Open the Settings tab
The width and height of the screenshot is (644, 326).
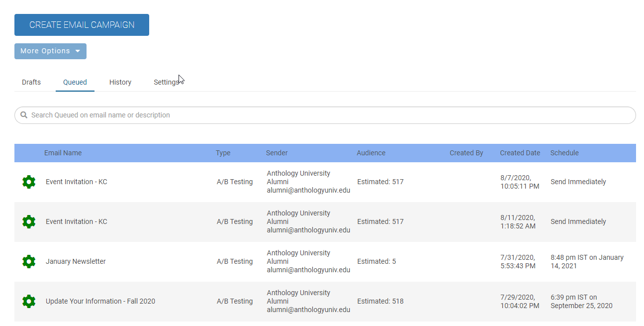166,82
